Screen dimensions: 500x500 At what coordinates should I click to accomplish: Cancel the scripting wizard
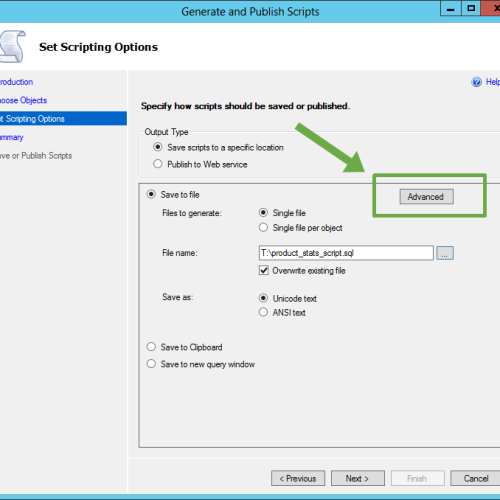[x=475, y=478]
